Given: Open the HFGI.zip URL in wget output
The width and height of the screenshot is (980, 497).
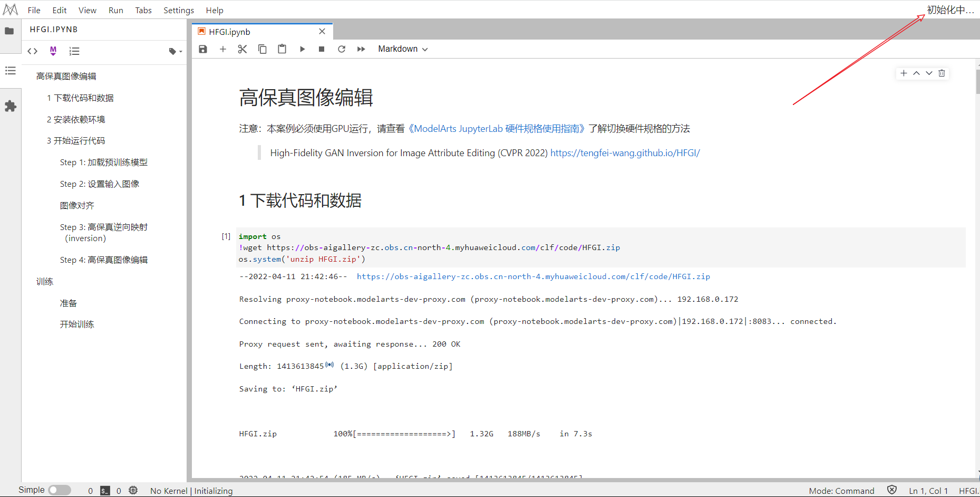Looking at the screenshot, I should point(533,276).
